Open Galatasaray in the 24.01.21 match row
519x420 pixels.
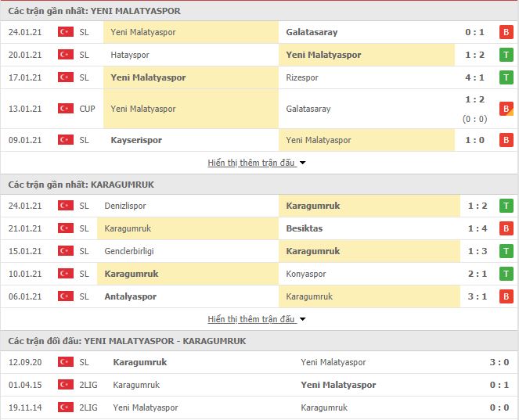pos(312,32)
